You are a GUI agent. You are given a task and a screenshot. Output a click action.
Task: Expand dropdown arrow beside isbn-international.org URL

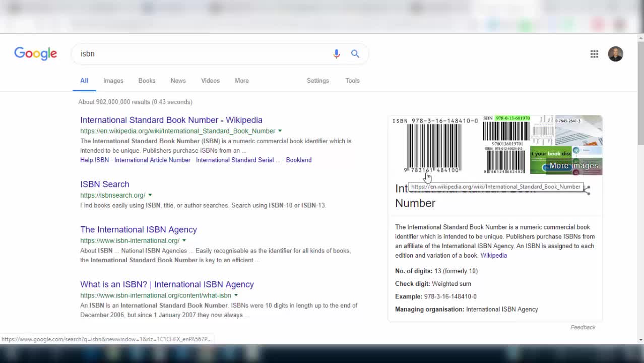tap(183, 240)
